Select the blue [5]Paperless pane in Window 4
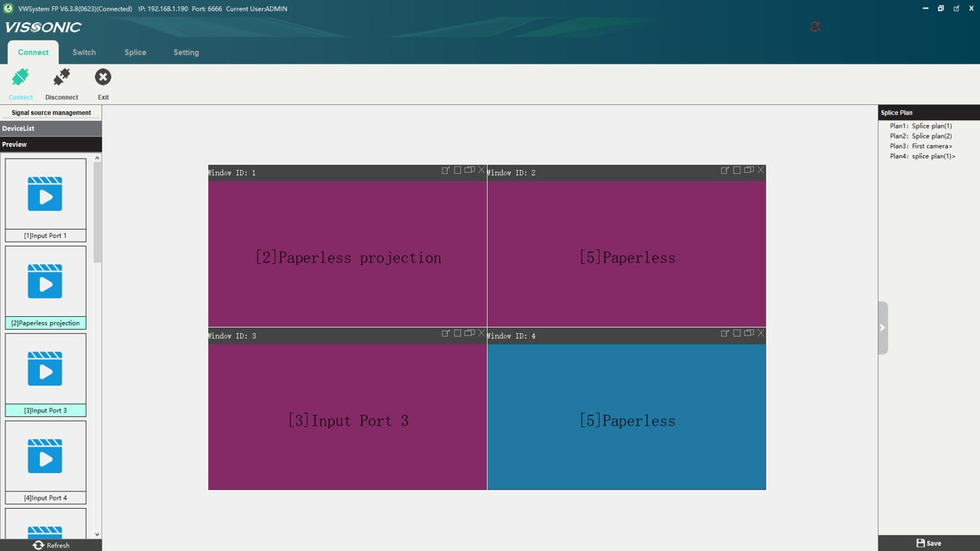 tap(627, 417)
